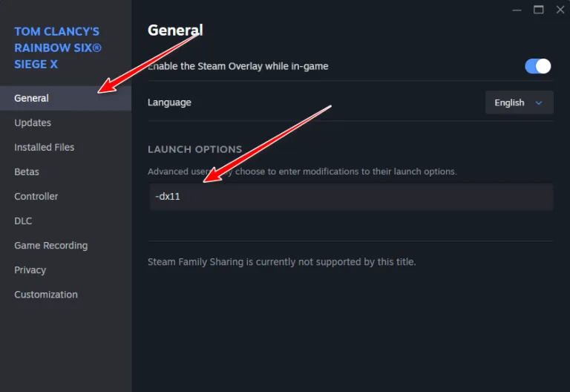The width and height of the screenshot is (570, 392).
Task: Close the game properties window
Action: point(559,10)
